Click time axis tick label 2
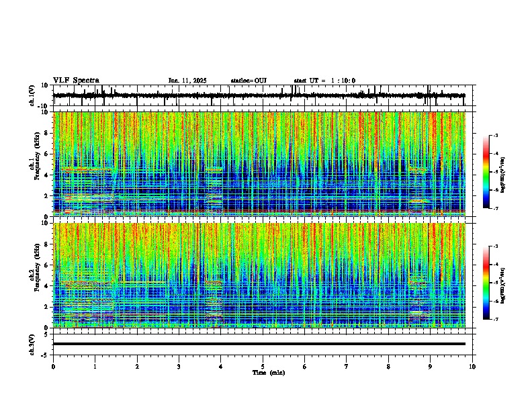Viewport: 532px width, 411px height. tap(137, 367)
